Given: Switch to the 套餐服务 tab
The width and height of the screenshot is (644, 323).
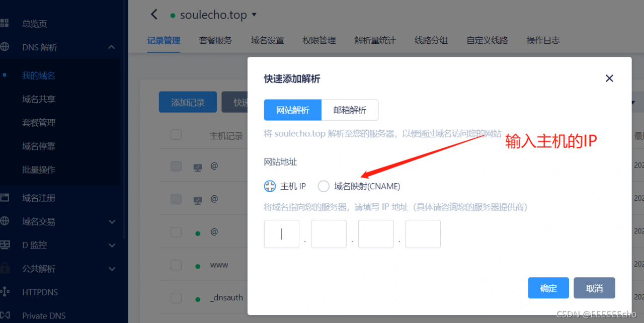Looking at the screenshot, I should click(x=215, y=40).
